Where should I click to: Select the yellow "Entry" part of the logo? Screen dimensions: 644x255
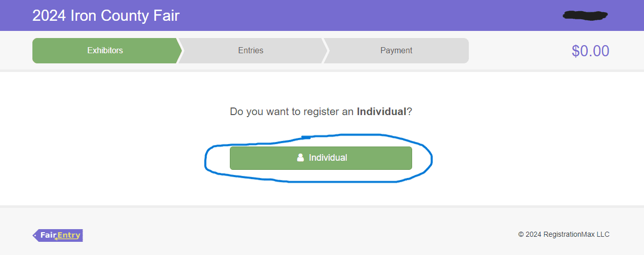pos(68,235)
